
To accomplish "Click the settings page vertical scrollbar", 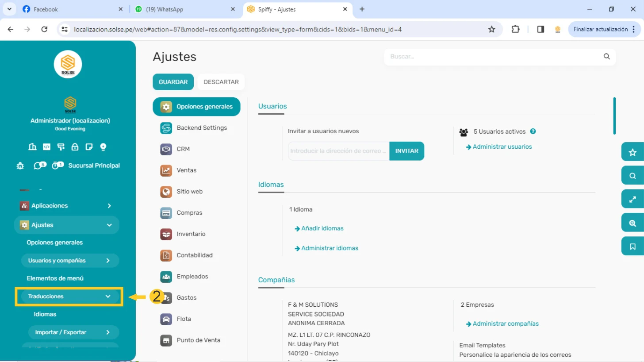I will pos(614,116).
